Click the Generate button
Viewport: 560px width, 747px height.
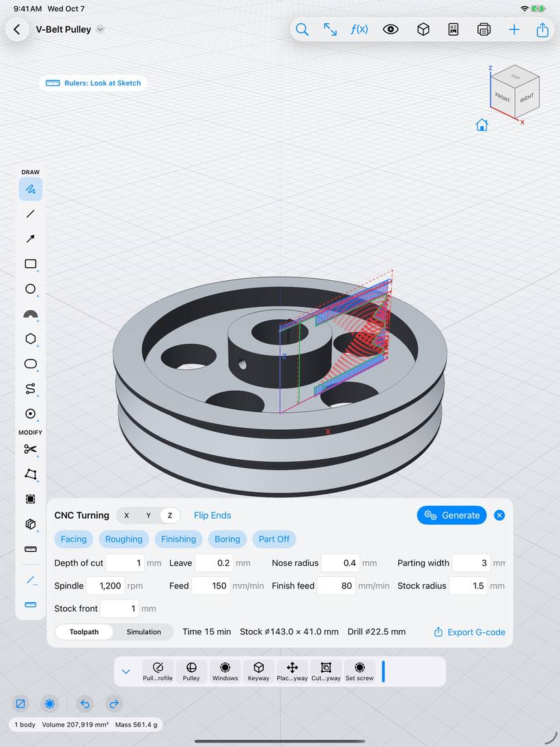coord(451,515)
